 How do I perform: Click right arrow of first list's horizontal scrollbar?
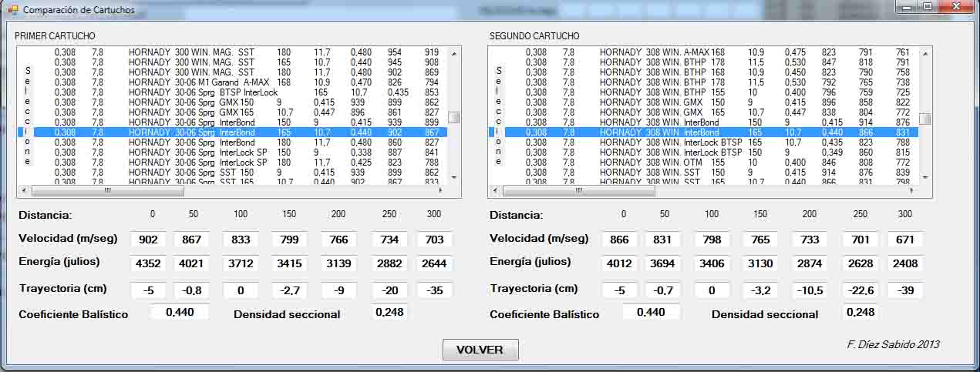tap(441, 190)
